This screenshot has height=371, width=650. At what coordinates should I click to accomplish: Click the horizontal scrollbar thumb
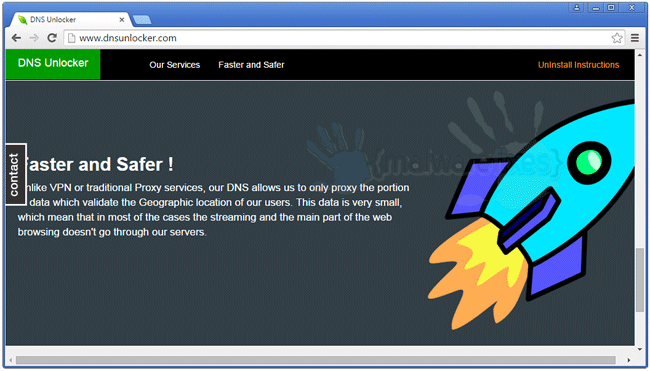(x=315, y=360)
